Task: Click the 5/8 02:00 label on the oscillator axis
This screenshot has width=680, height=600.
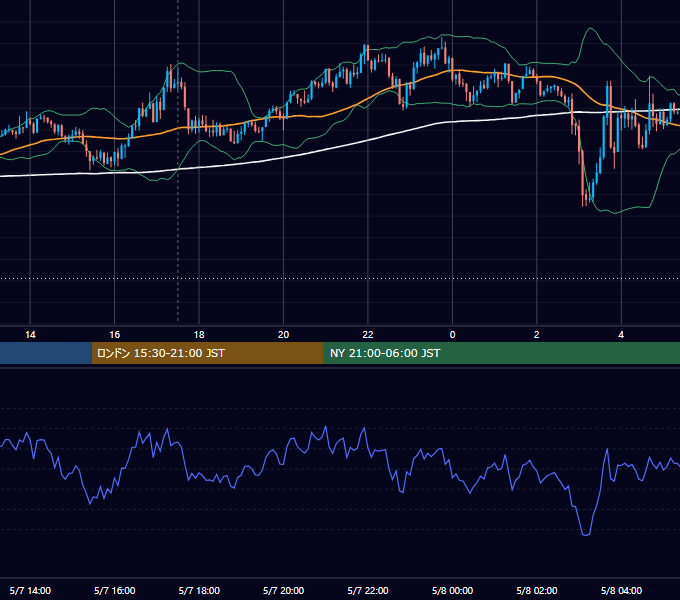Action: [536, 590]
